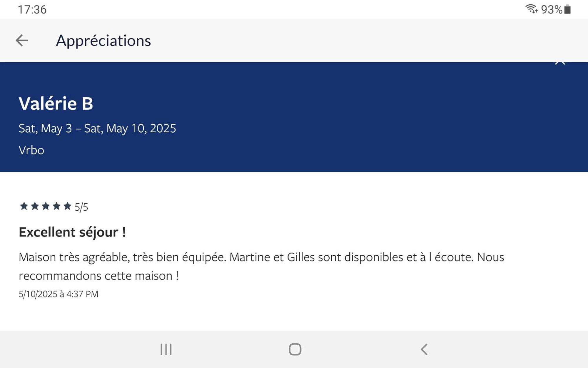Select the first rating star

click(24, 206)
